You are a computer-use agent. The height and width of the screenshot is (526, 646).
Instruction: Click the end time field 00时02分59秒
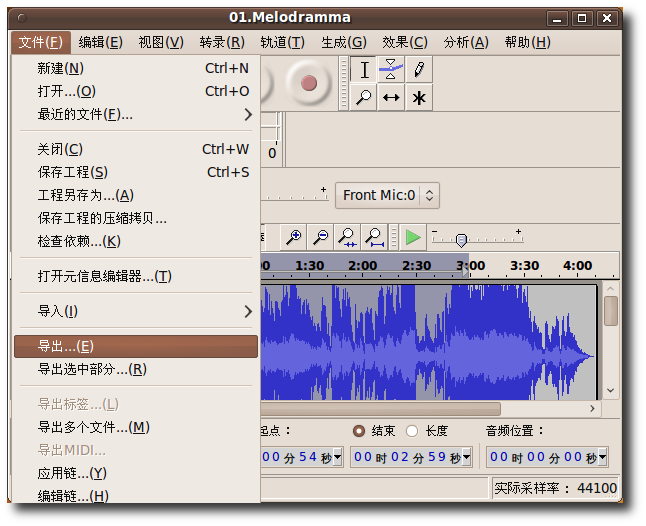click(411, 457)
